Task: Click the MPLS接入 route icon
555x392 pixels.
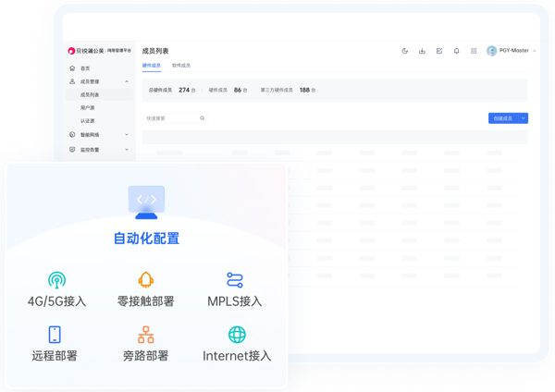Action: [235, 280]
